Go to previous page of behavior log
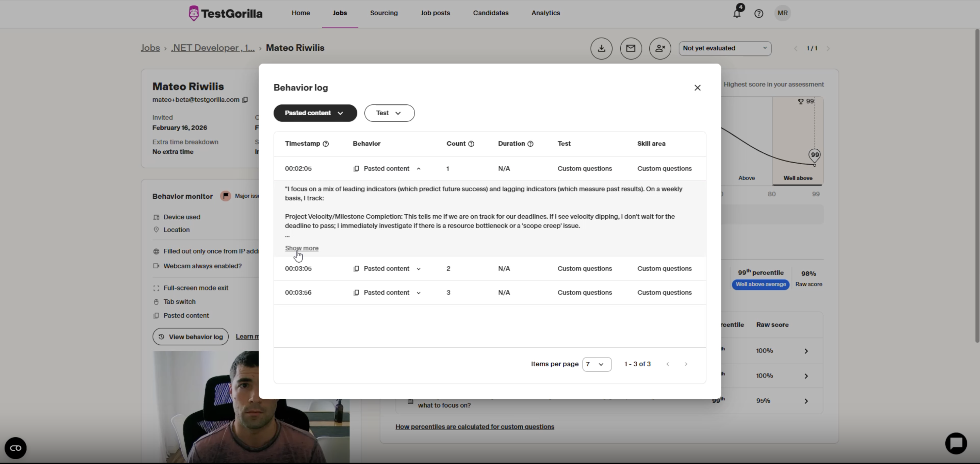The height and width of the screenshot is (464, 980). 668,364
